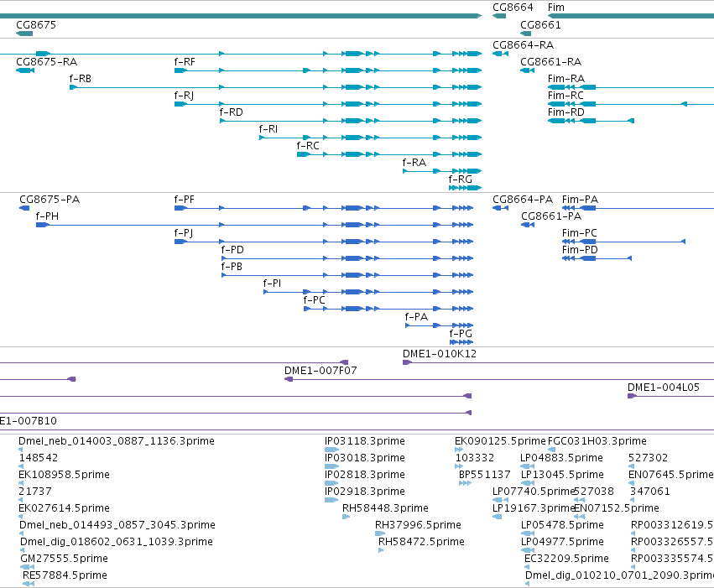Select IP02818.3prime feature

[365, 475]
